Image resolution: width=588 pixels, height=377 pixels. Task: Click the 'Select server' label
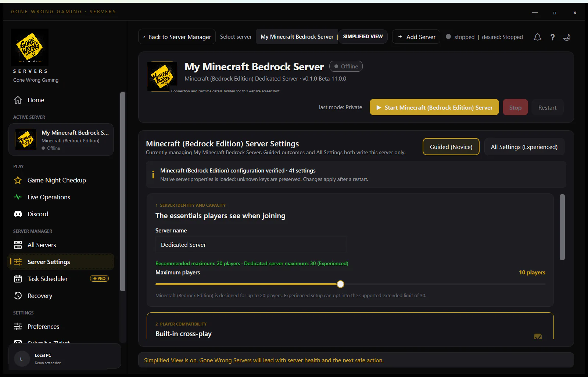tap(236, 37)
